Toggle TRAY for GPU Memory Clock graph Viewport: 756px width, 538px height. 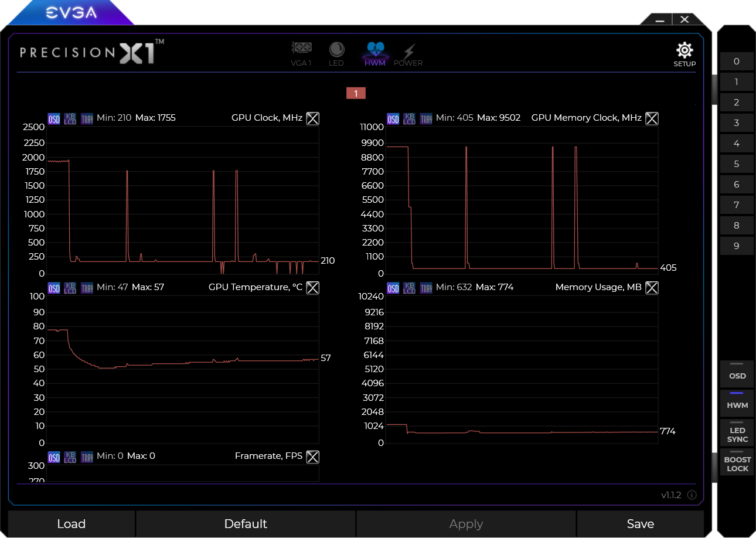pos(426,119)
